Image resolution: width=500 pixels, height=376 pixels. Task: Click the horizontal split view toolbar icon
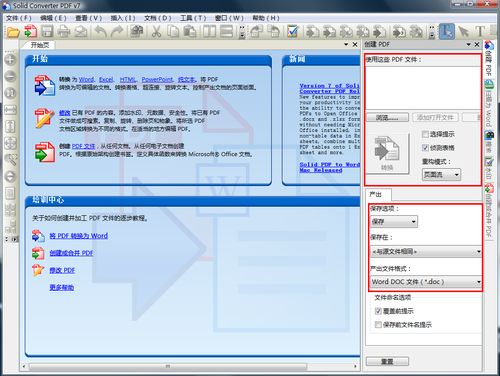coord(227,32)
